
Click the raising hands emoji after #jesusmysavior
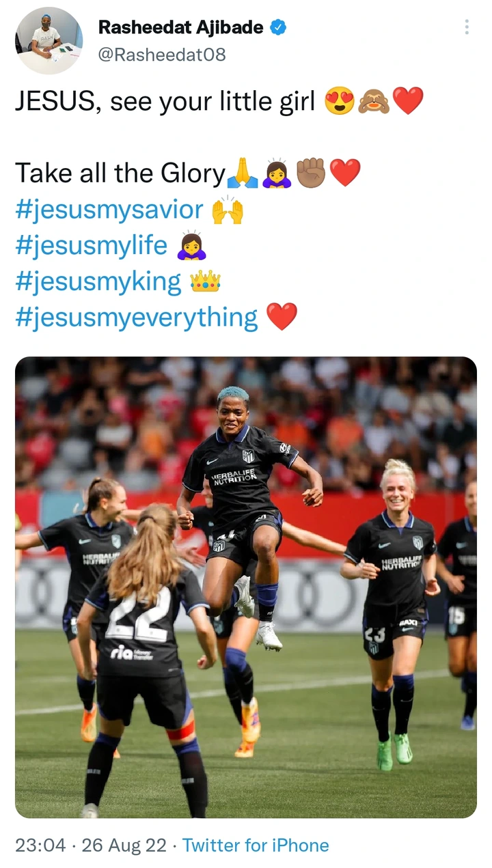228,210
